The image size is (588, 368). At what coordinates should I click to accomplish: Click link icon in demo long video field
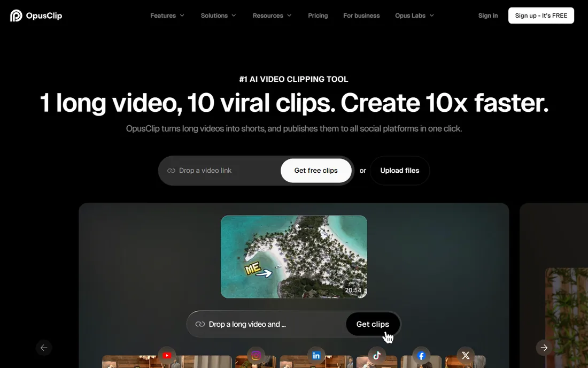pos(200,324)
